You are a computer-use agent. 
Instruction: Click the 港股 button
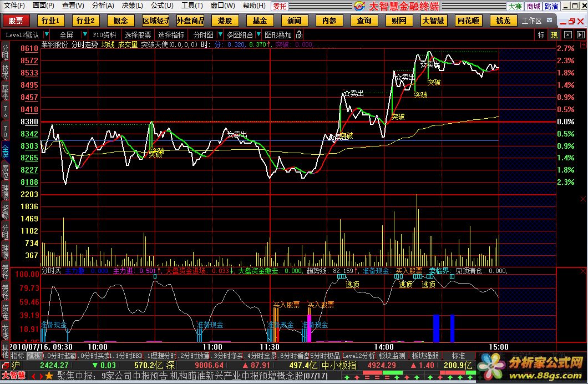(225, 21)
